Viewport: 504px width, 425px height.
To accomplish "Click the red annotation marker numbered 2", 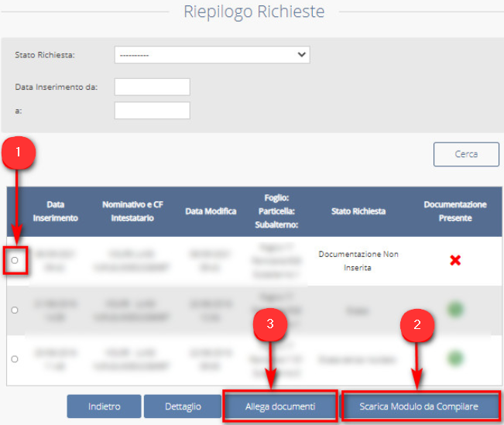I will [x=418, y=325].
